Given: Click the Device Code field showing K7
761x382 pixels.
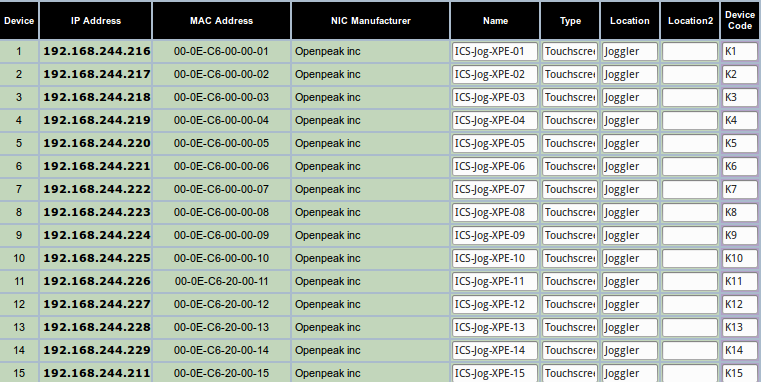Looking at the screenshot, I should pyautogui.click(x=740, y=190).
